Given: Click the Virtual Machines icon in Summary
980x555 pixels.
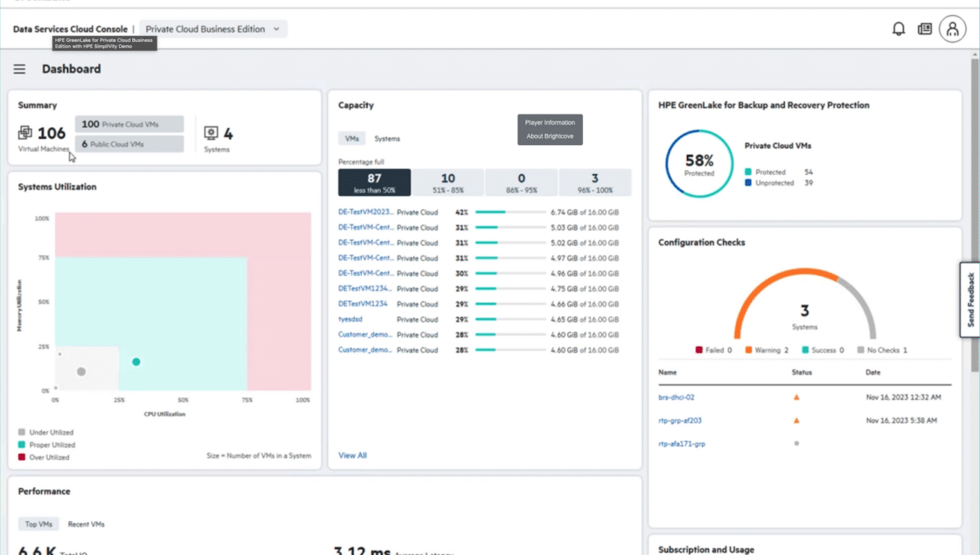Looking at the screenshot, I should (x=25, y=132).
